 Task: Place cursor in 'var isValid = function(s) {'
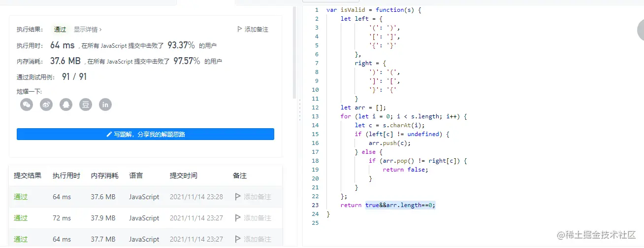pyautogui.click(x=374, y=10)
